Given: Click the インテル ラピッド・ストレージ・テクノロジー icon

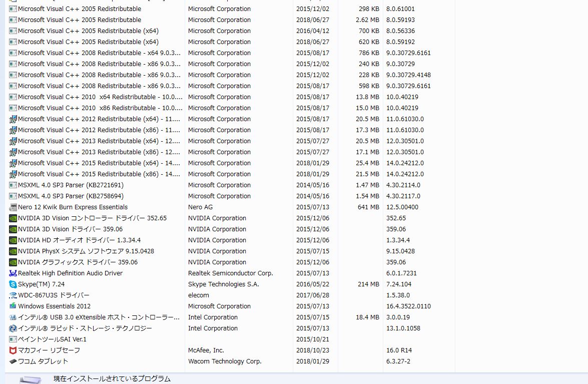Looking at the screenshot, I should click(x=13, y=328).
